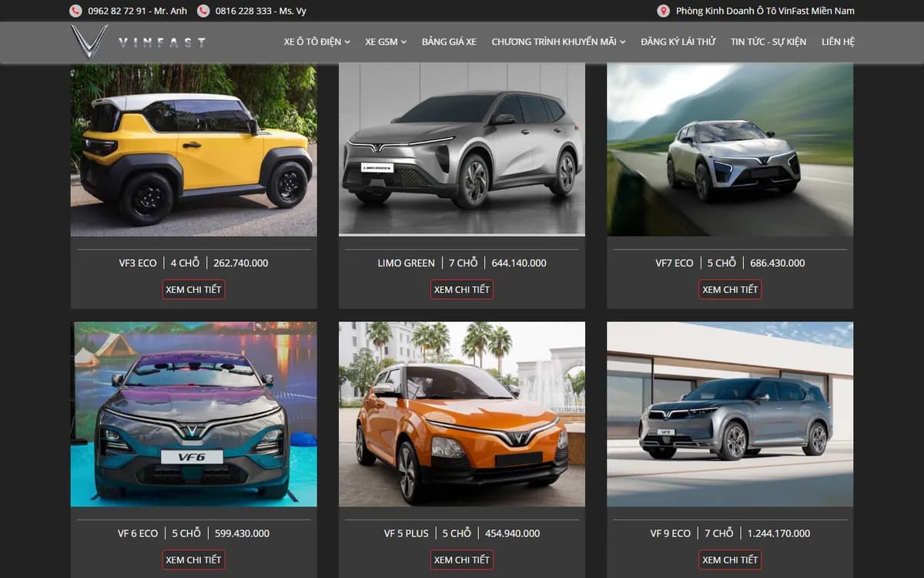The image size is (924, 578).
Task: Expand the CHƯƠNG TRÌNH KHUYẾN MÃI dropdown
Action: (559, 42)
